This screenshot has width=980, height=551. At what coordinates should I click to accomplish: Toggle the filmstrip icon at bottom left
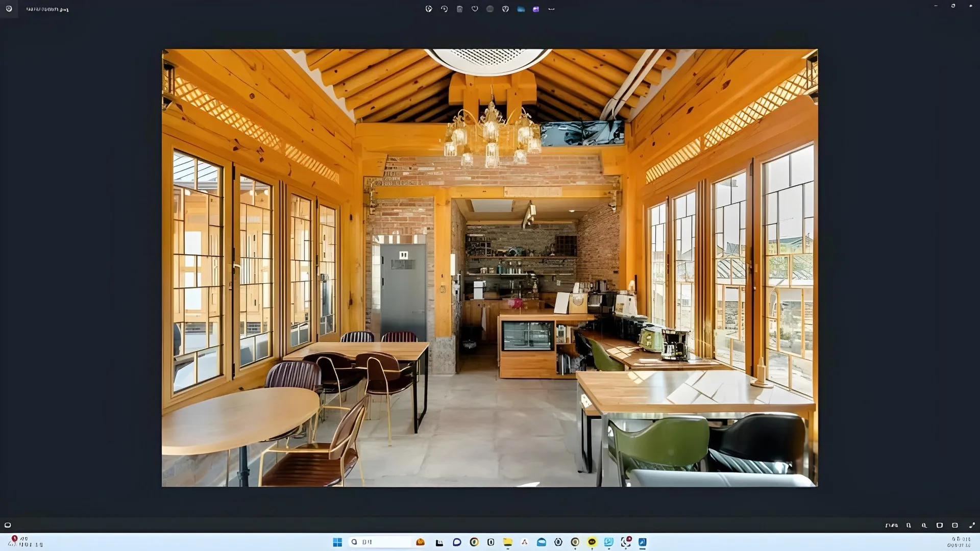click(8, 525)
